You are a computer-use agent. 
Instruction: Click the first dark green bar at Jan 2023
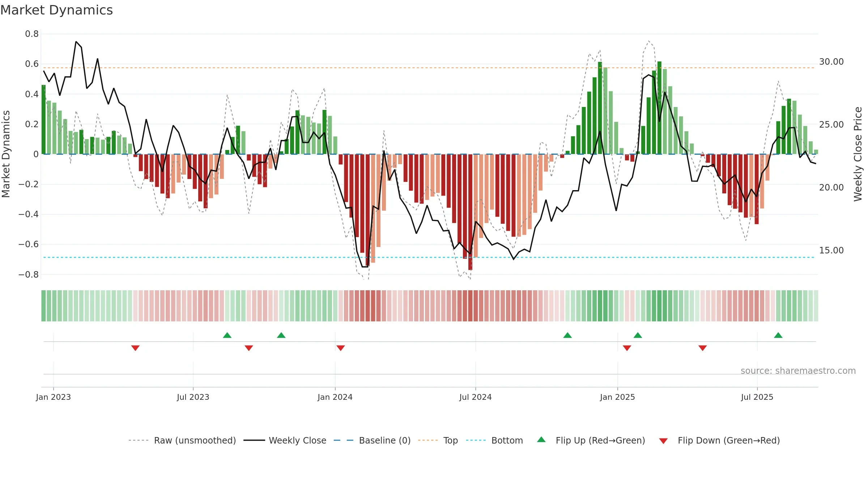[43, 120]
